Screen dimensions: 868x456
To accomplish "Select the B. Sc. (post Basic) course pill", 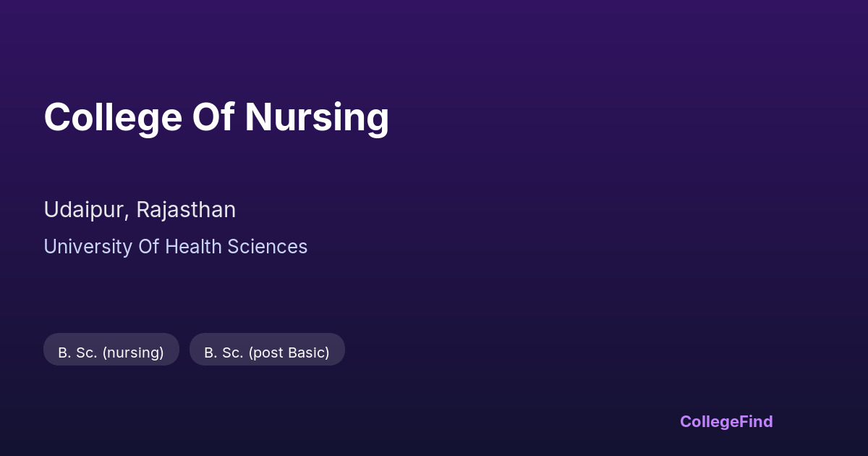I will point(267,352).
